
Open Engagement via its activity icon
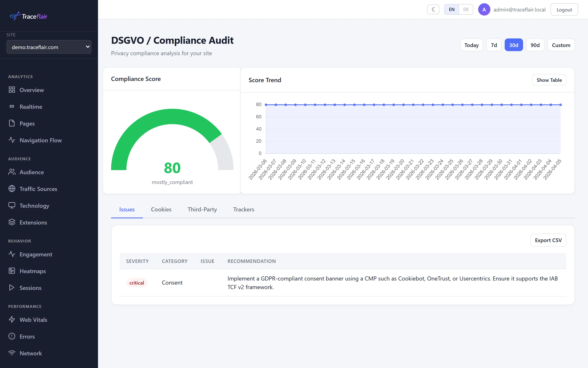click(12, 254)
